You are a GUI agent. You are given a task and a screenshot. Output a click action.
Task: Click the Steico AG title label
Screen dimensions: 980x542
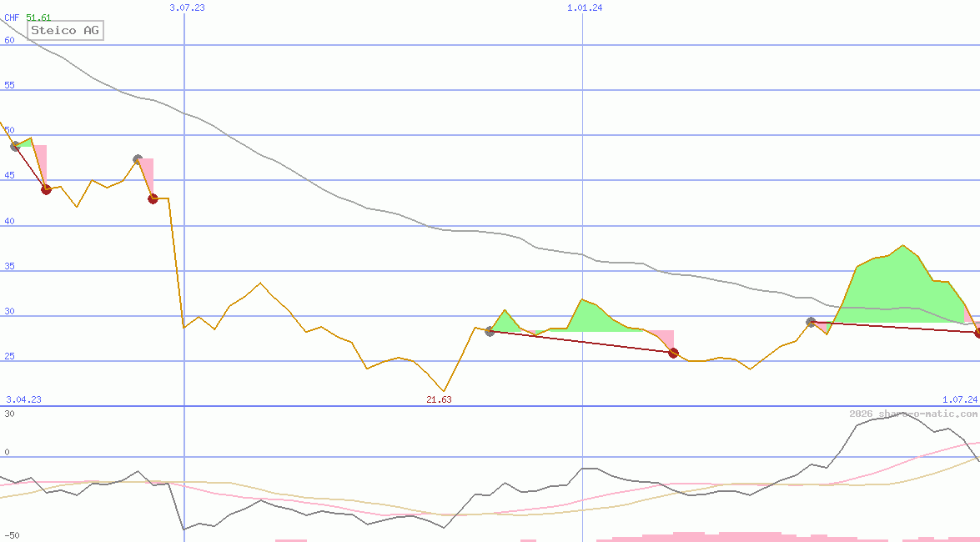click(65, 31)
